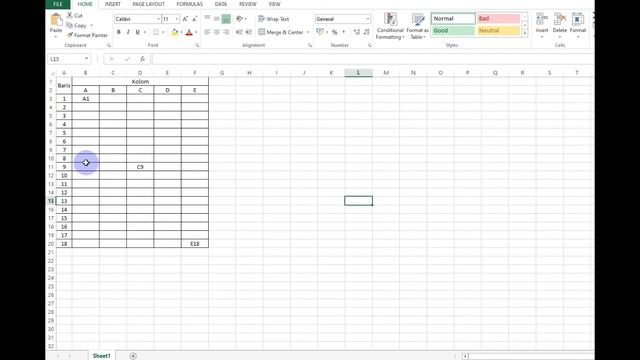
Task: Apply red Font Color A
Action: coord(189,32)
